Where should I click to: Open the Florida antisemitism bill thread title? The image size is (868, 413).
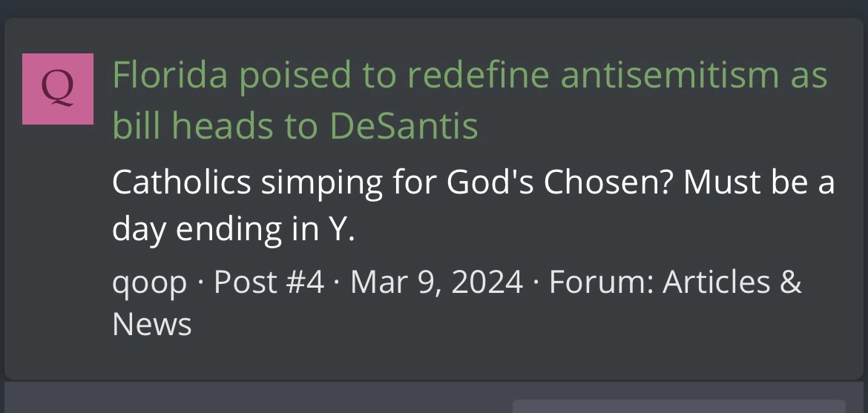coord(470,100)
